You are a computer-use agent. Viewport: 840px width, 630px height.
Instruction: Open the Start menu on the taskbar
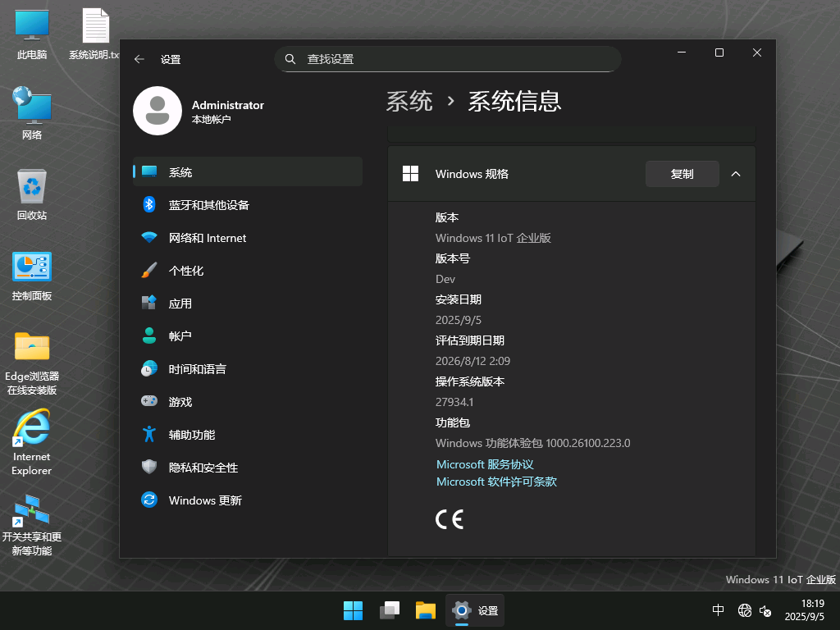pyautogui.click(x=353, y=610)
